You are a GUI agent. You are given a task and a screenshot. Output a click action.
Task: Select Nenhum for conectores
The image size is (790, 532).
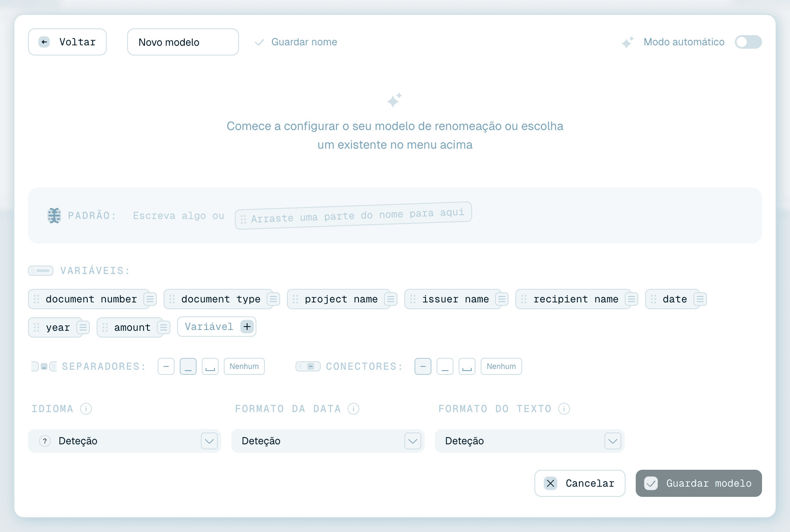coord(501,366)
